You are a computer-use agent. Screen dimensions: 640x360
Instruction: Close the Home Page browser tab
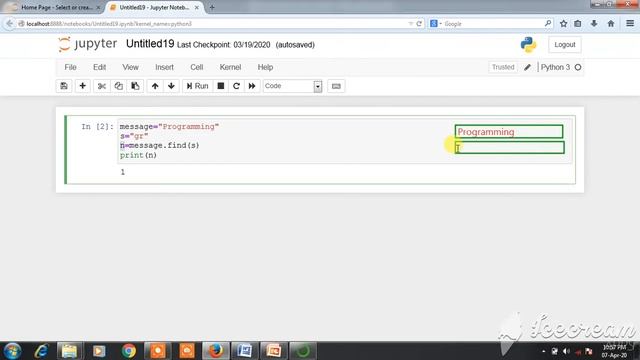point(98,7)
